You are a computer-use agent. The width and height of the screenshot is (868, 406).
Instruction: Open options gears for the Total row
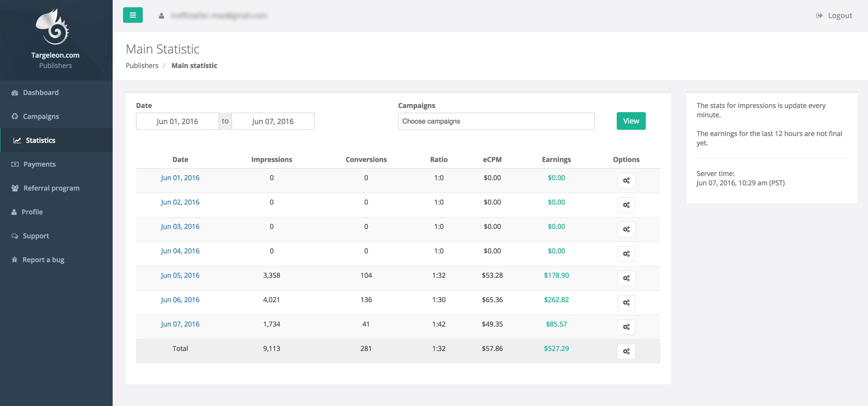point(626,351)
